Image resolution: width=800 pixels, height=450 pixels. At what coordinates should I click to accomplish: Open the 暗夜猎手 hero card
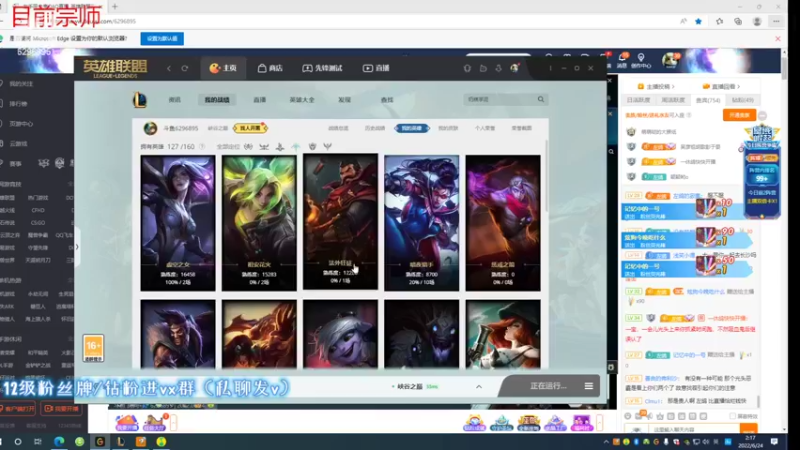point(421,223)
